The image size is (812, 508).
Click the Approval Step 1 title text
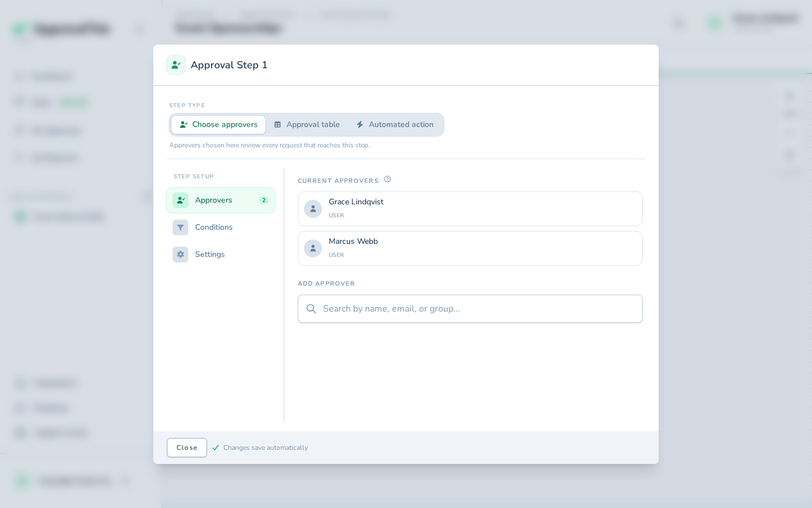(x=229, y=65)
